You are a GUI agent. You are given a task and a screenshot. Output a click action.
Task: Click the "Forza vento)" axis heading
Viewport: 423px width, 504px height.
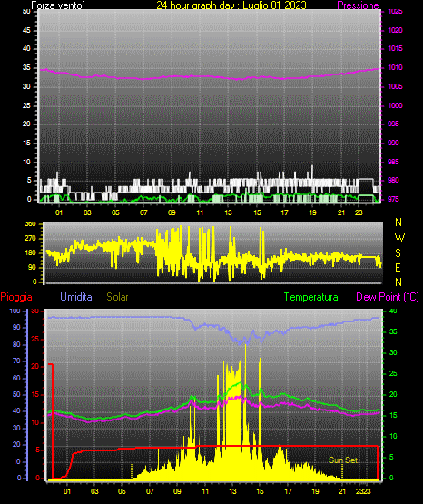point(58,5)
